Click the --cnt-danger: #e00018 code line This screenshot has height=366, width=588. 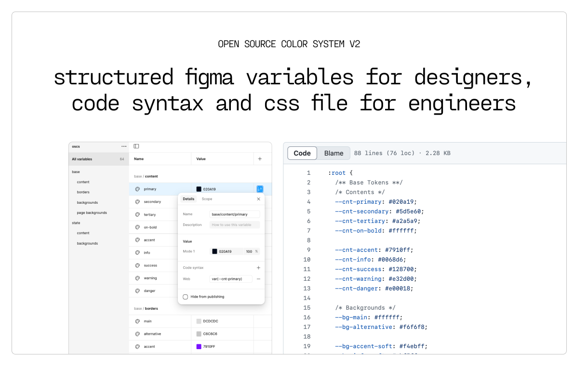[374, 288]
